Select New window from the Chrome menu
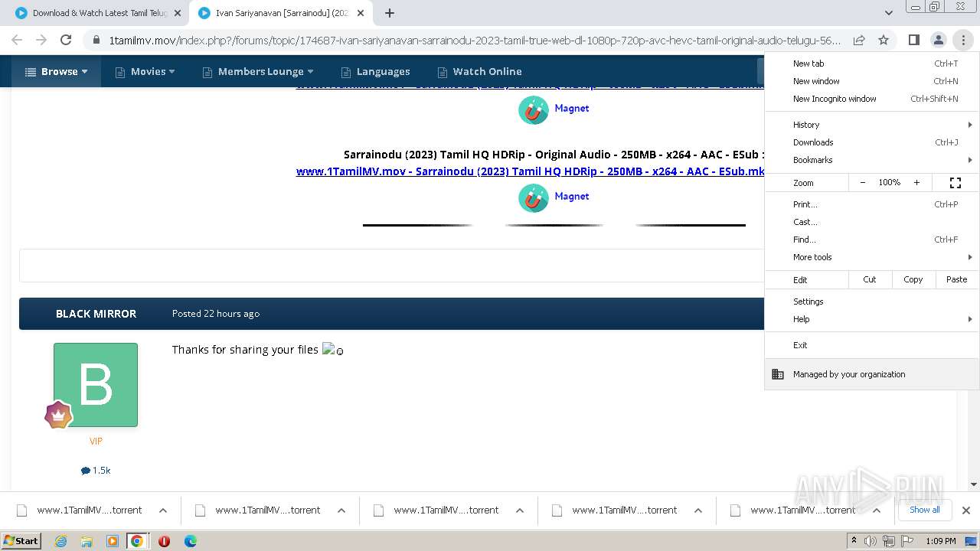 [x=871, y=81]
